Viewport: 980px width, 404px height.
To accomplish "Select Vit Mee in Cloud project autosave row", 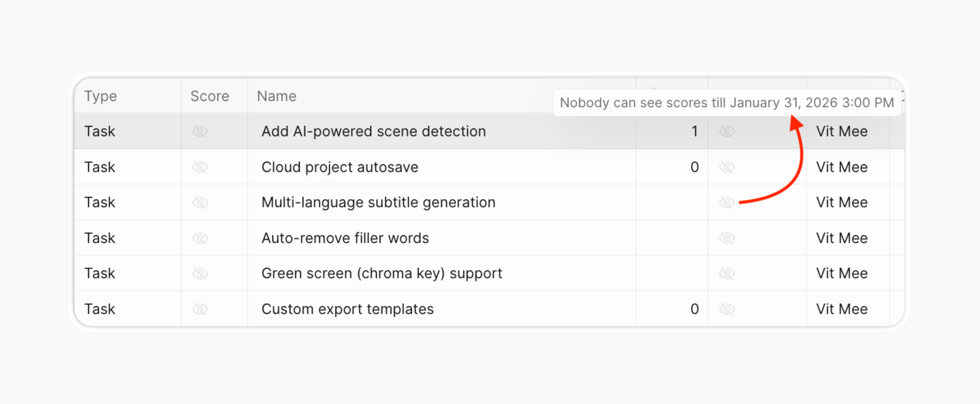I will (x=842, y=167).
